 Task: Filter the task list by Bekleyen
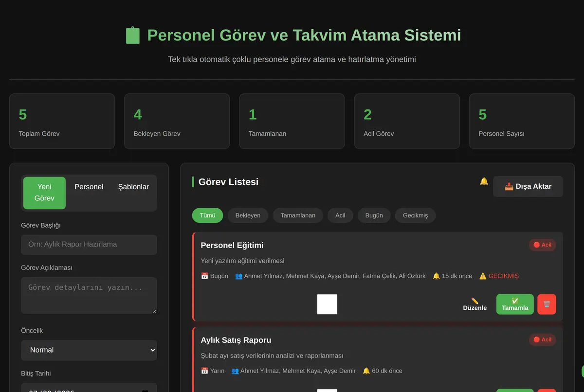click(x=248, y=215)
